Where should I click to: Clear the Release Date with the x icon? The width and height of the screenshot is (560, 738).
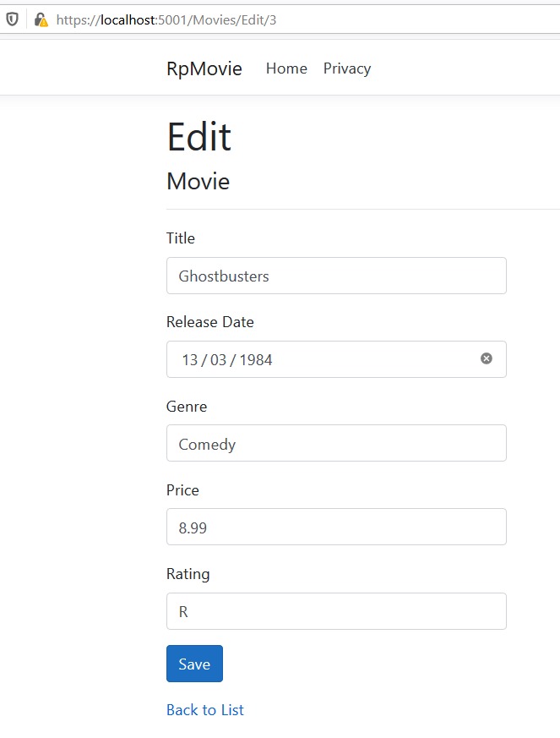pos(487,358)
